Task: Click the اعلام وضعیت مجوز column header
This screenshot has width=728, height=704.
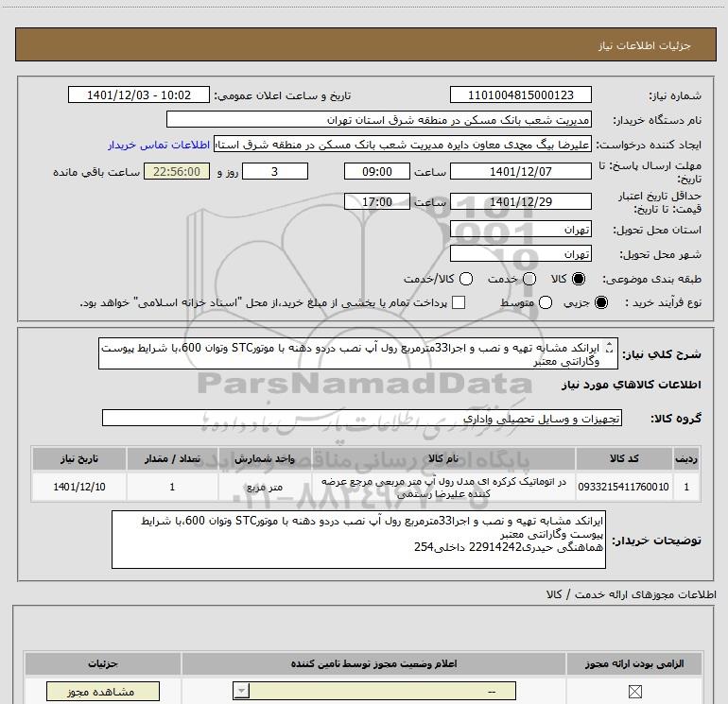Action: (x=373, y=663)
